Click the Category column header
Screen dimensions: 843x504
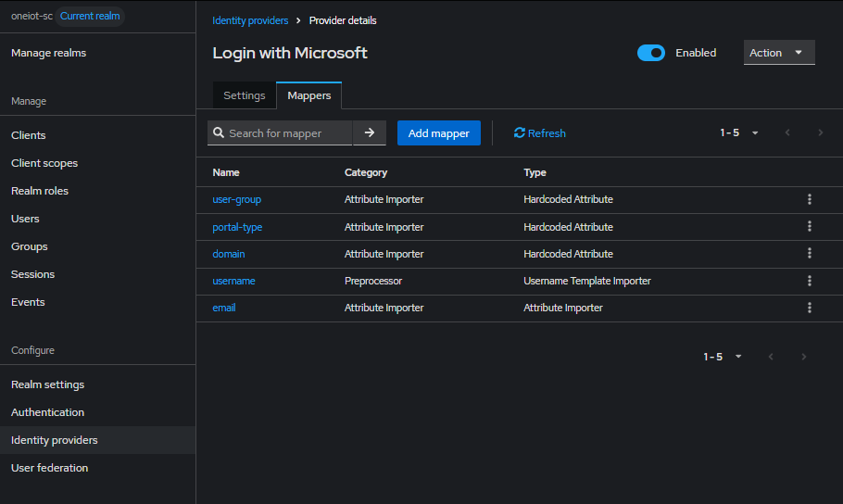point(366,172)
